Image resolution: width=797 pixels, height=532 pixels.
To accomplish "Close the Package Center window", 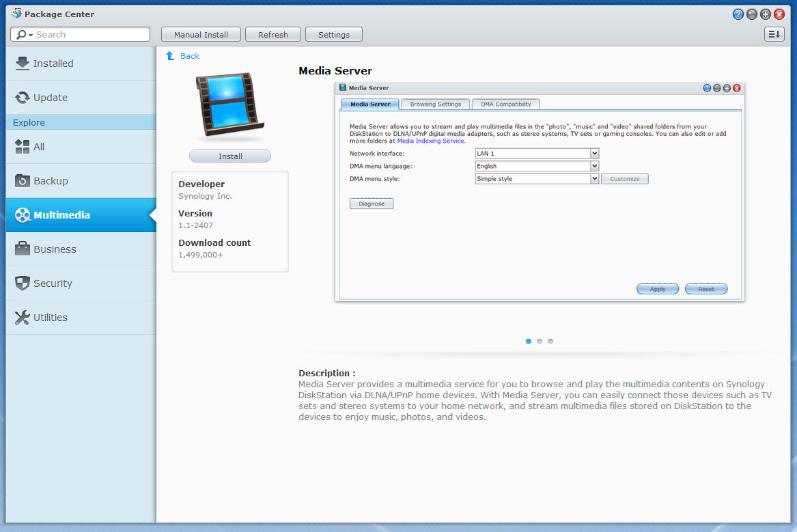I will click(779, 14).
